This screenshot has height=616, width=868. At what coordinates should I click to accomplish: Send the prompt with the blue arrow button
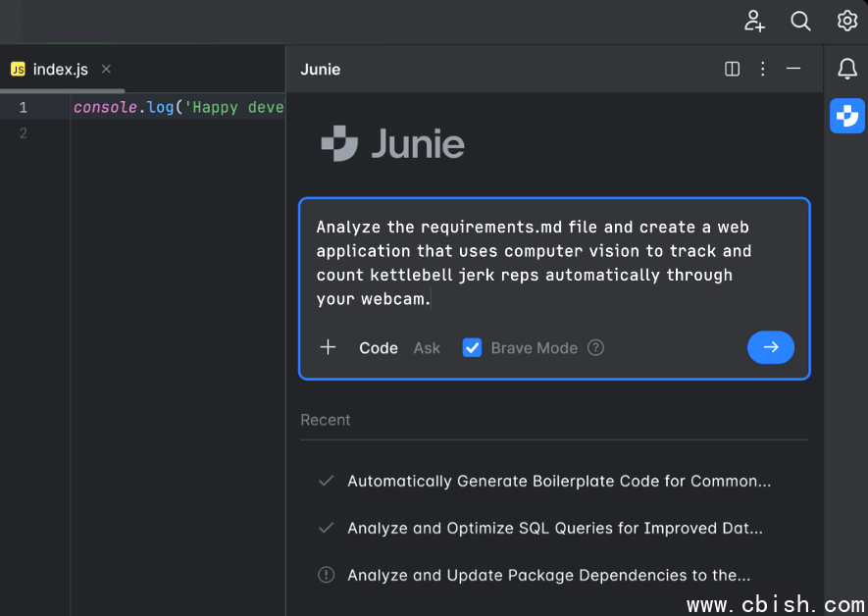point(771,347)
